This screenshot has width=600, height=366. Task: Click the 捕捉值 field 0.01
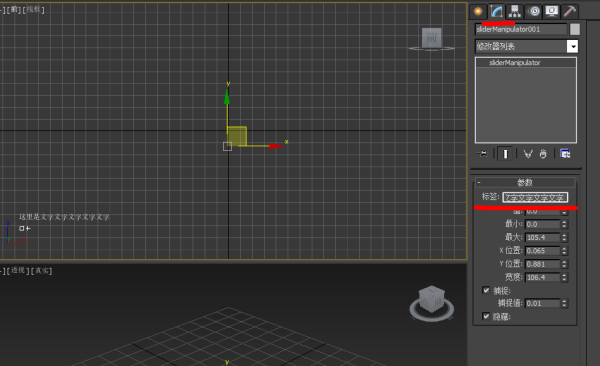coord(543,304)
